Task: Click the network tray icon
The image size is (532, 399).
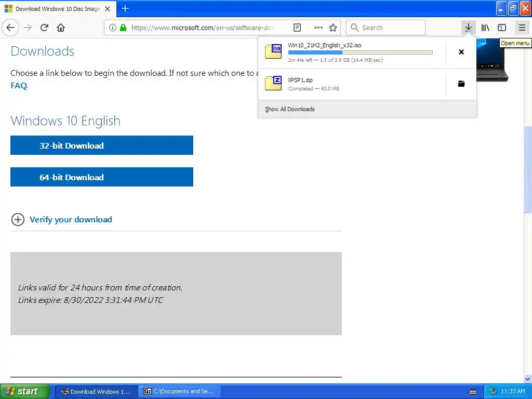Action: tap(494, 391)
